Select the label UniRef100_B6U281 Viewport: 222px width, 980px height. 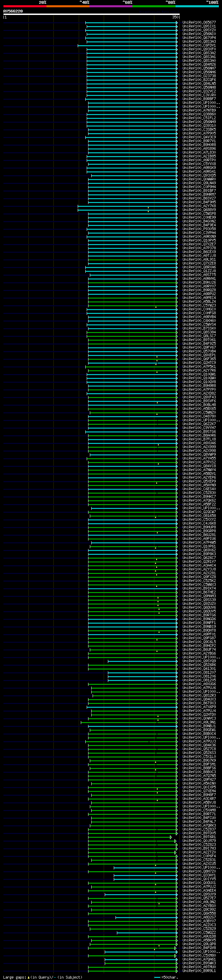(199, 535)
